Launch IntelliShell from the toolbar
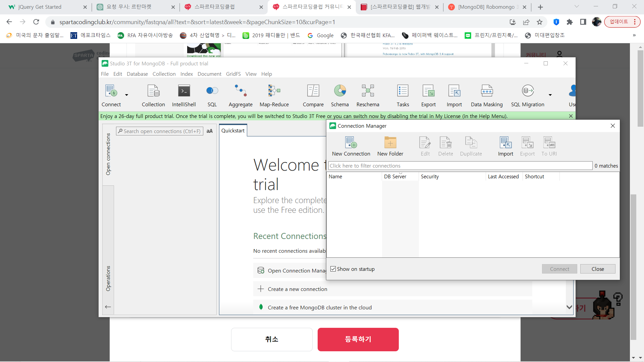 [x=184, y=96]
